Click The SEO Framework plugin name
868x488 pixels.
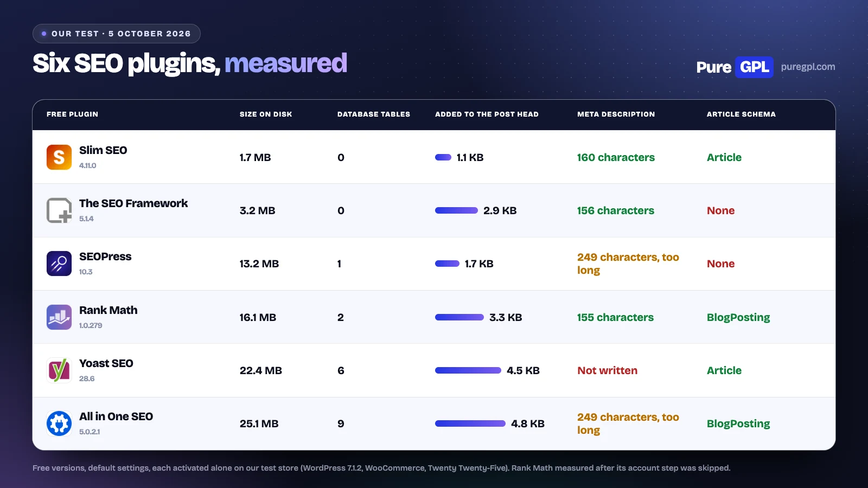[133, 203]
